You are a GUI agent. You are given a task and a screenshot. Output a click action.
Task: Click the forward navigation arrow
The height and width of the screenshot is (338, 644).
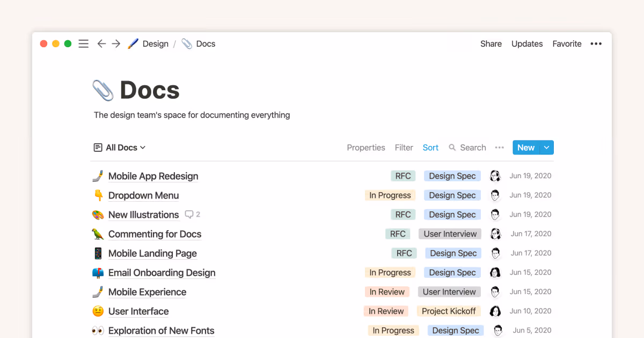[116, 43]
